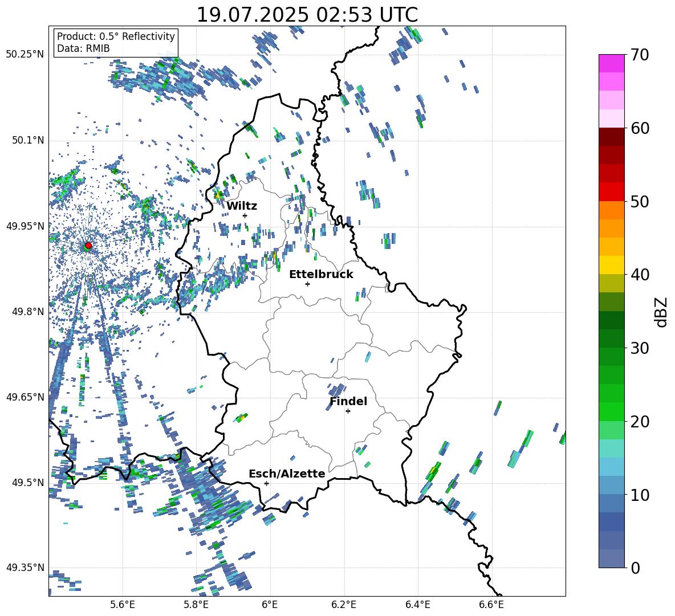Viewport: 675px width, 616px height.
Task: Click the 6.6°E longitude label
Action: click(x=491, y=605)
